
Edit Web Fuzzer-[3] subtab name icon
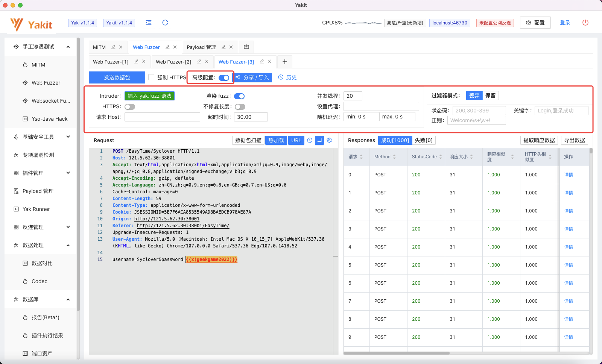click(262, 61)
